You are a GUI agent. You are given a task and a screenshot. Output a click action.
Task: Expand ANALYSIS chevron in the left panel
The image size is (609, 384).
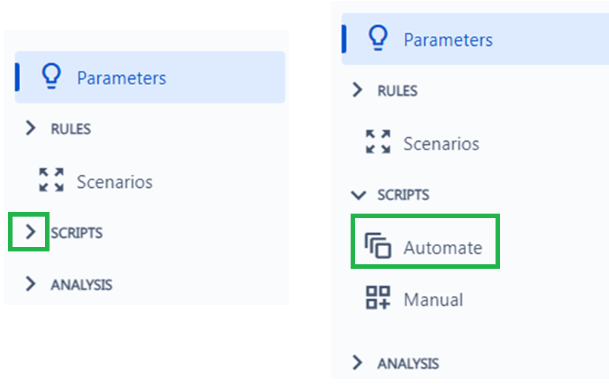30,284
